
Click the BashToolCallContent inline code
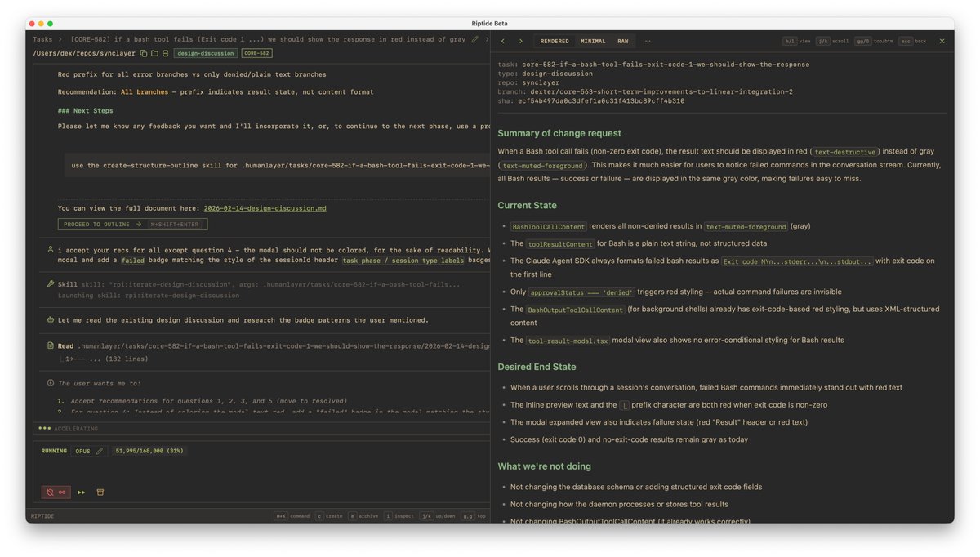549,226
